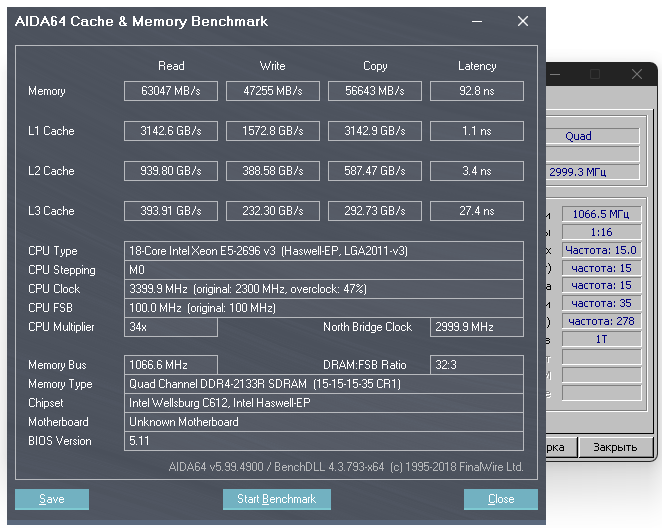Click the L1 Cache Read value

[x=171, y=131]
